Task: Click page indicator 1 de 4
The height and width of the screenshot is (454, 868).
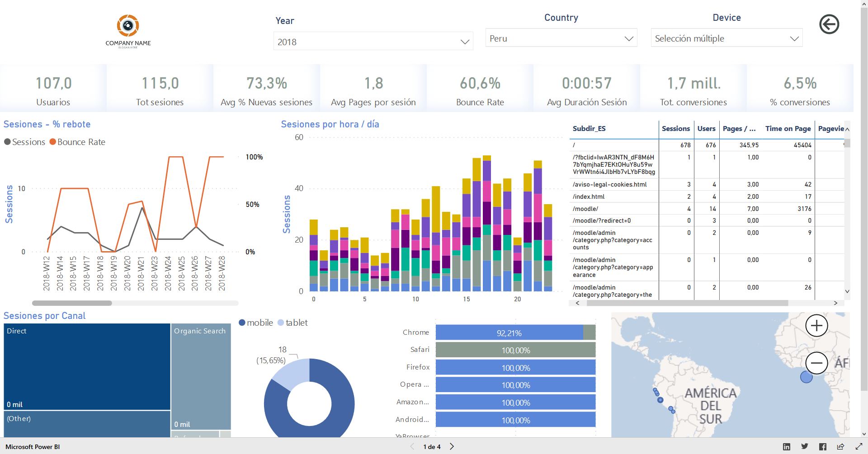Action: coord(432,447)
